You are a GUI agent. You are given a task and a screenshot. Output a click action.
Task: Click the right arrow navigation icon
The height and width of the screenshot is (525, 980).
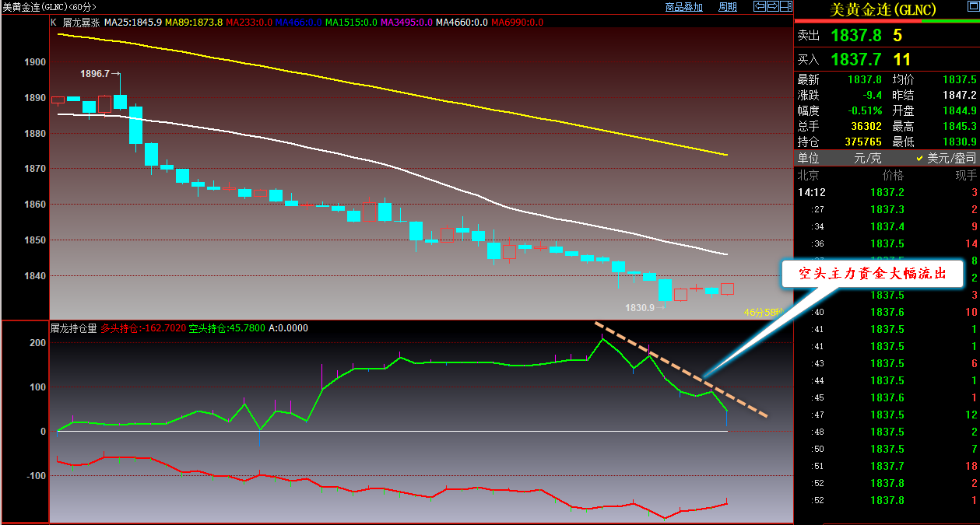[x=773, y=7]
